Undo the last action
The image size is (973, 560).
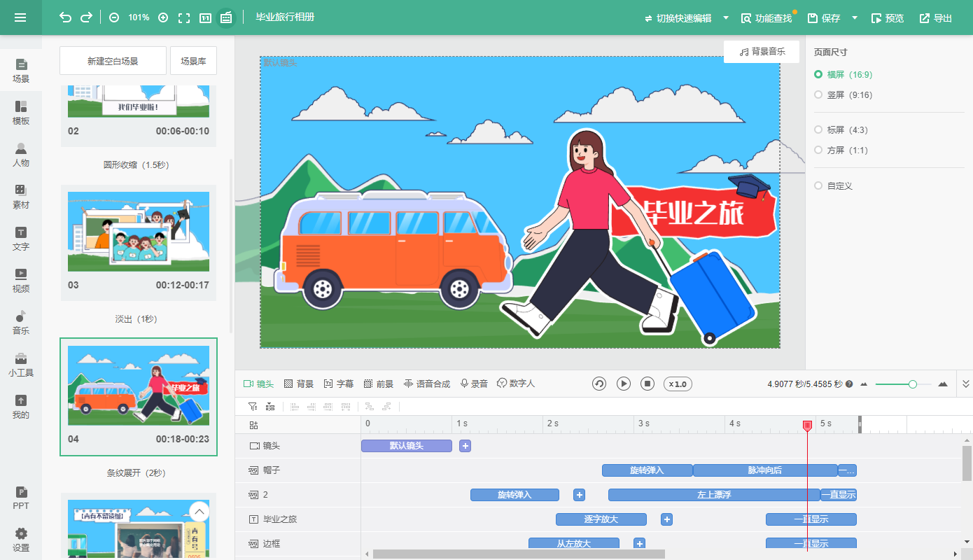click(x=65, y=17)
